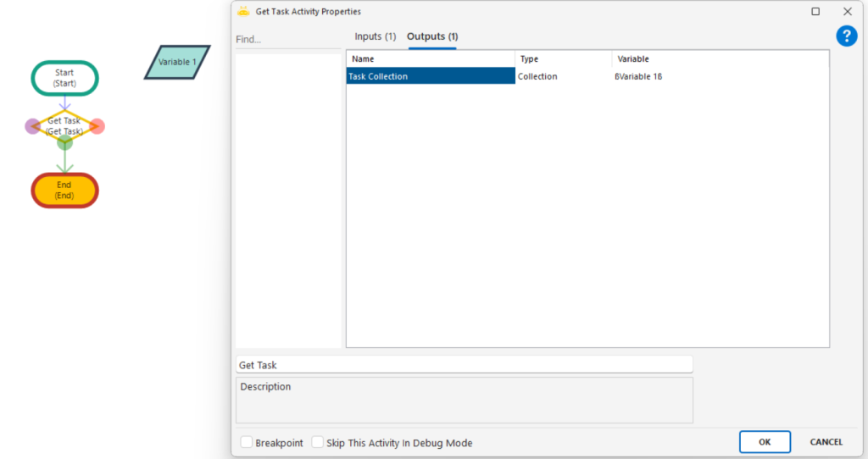Screen dimensions: 868x459
Task: Click the blue help question mark icon
Action: (846, 36)
